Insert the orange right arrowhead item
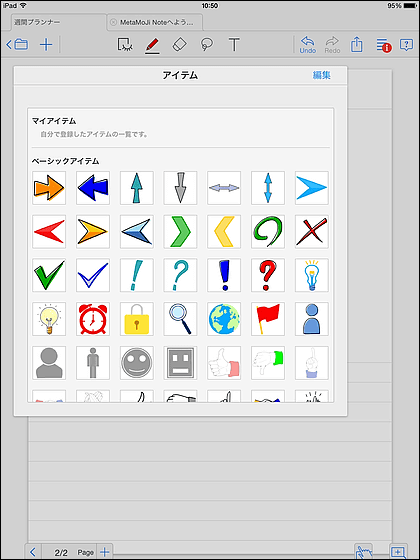The height and width of the screenshot is (560, 420). click(93, 232)
